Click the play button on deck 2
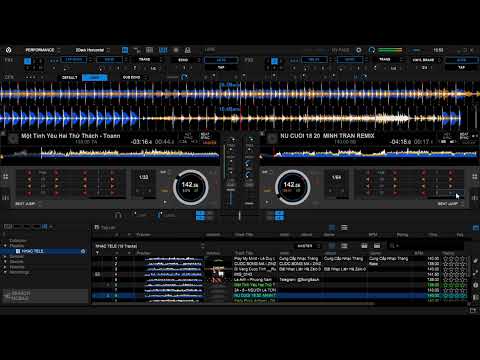The height and width of the screenshot is (360, 480). click(x=267, y=202)
